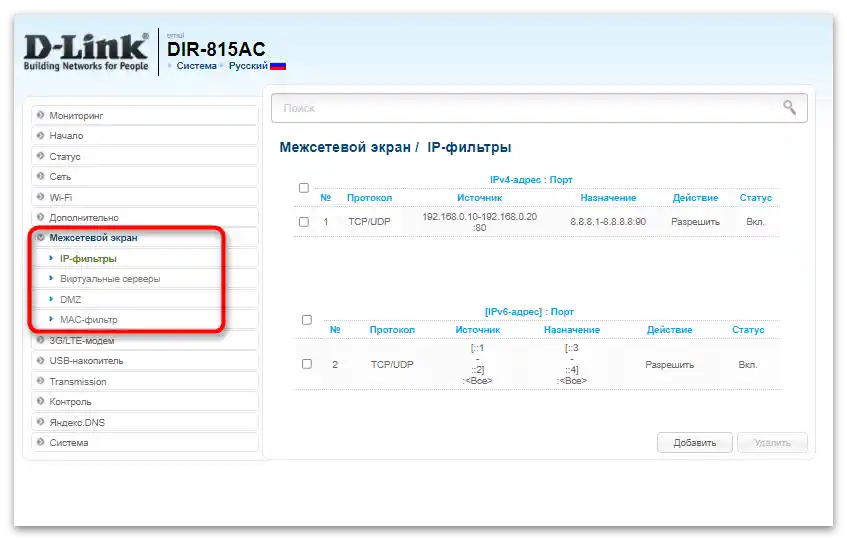Image resolution: width=847 pixels, height=540 pixels.
Task: Click the IPv4-адрес : Порт heading
Action: [531, 180]
